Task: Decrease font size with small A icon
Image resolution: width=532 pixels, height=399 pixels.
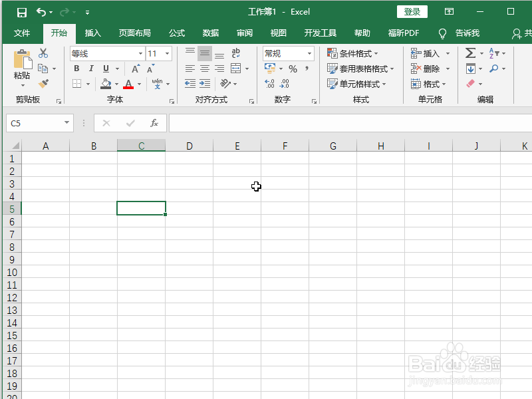Action: pos(150,68)
